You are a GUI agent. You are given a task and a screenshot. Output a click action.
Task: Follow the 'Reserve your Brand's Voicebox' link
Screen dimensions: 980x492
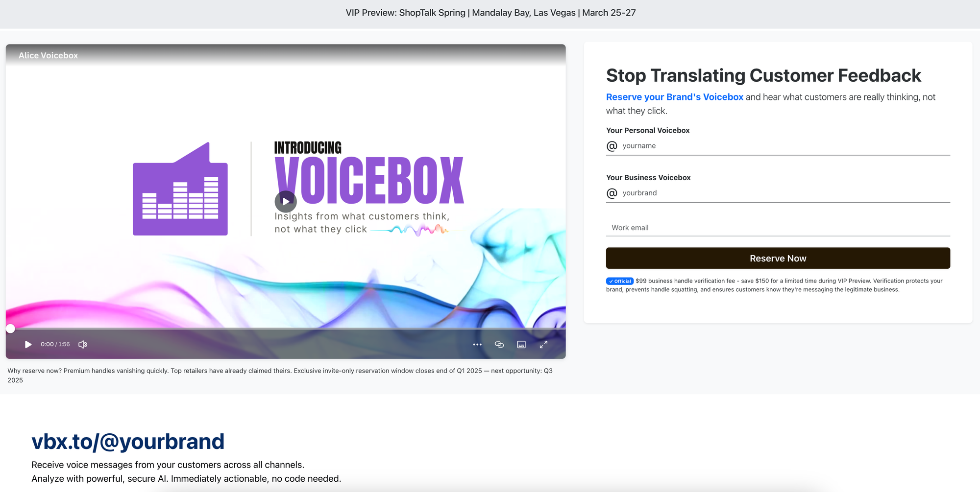pos(674,97)
